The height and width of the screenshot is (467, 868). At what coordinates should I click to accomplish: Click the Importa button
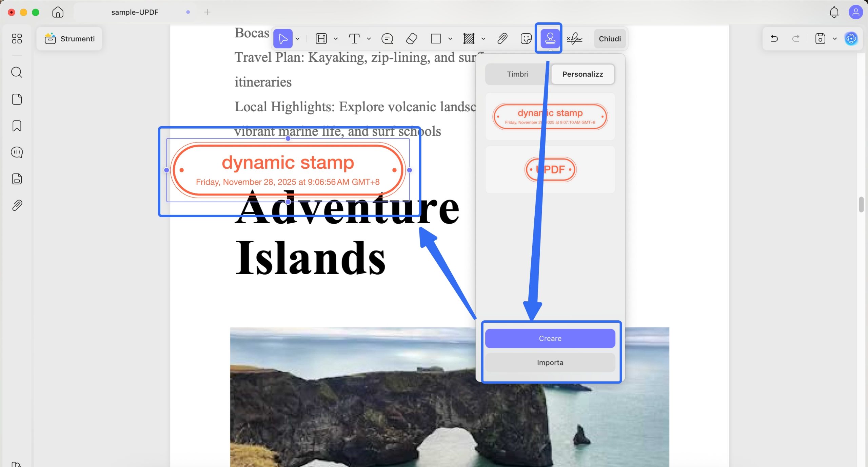(550, 362)
